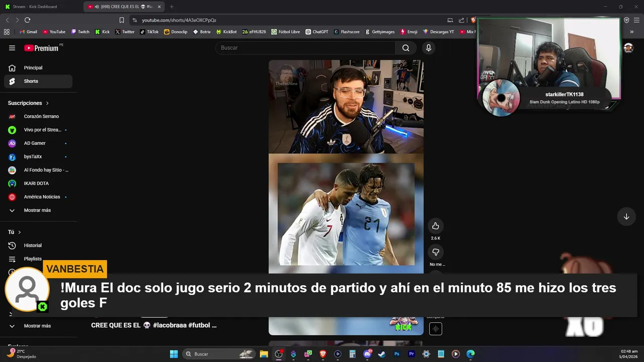Screen dimensions: 644x362
Task: Open the Gmail bookmark
Action: (x=28, y=32)
